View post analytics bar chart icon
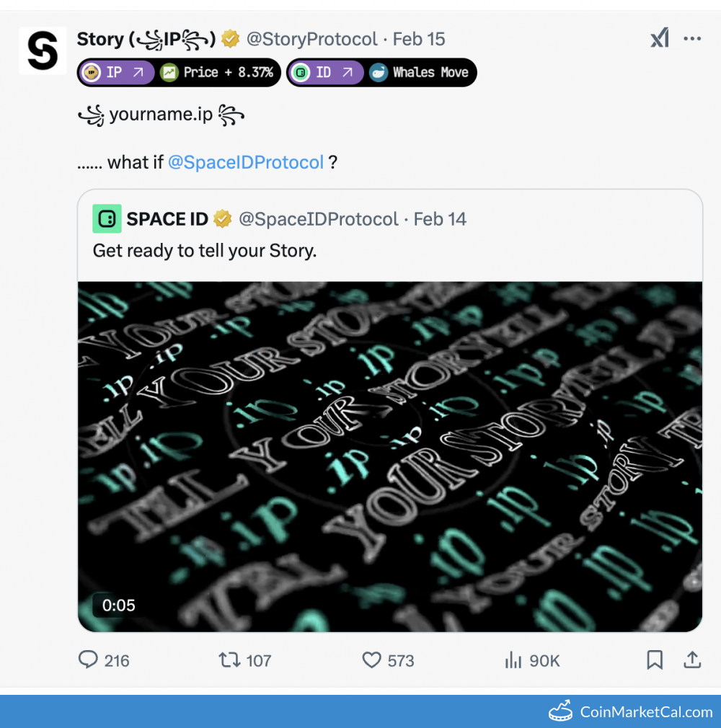 click(513, 660)
